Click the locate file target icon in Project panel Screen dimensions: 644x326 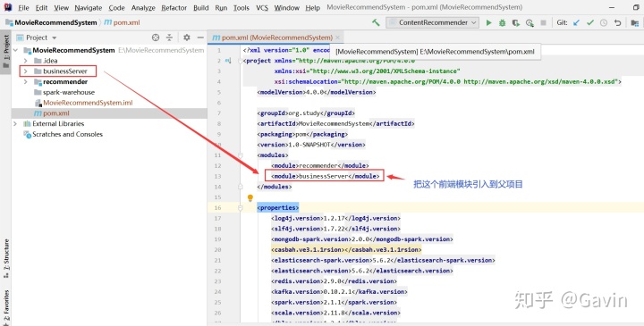tap(156, 38)
